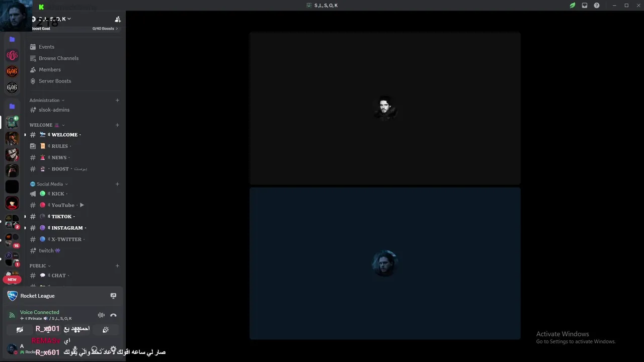Open the KICK announcement channel
Screen dimensions: 644x362
pyautogui.click(x=74, y=194)
